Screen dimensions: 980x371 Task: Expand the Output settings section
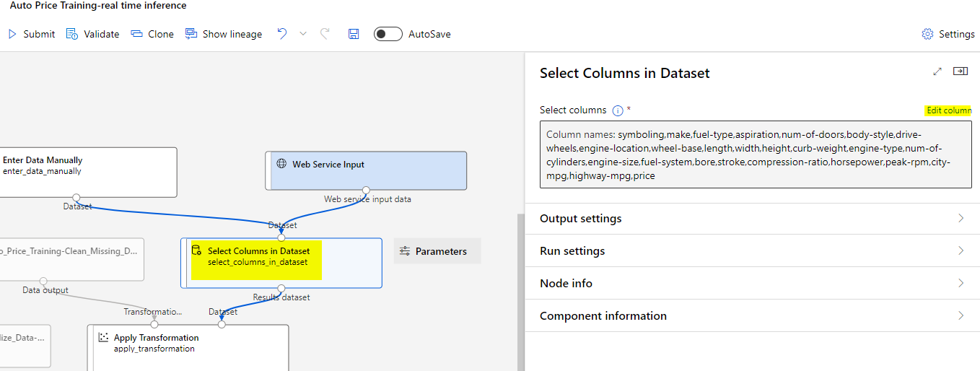tap(752, 219)
